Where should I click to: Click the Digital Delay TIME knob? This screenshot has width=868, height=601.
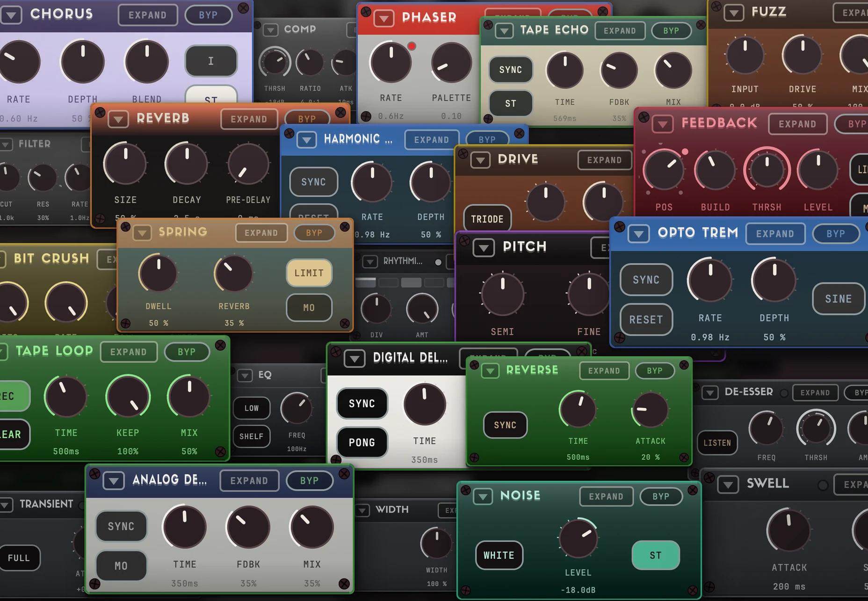(425, 404)
